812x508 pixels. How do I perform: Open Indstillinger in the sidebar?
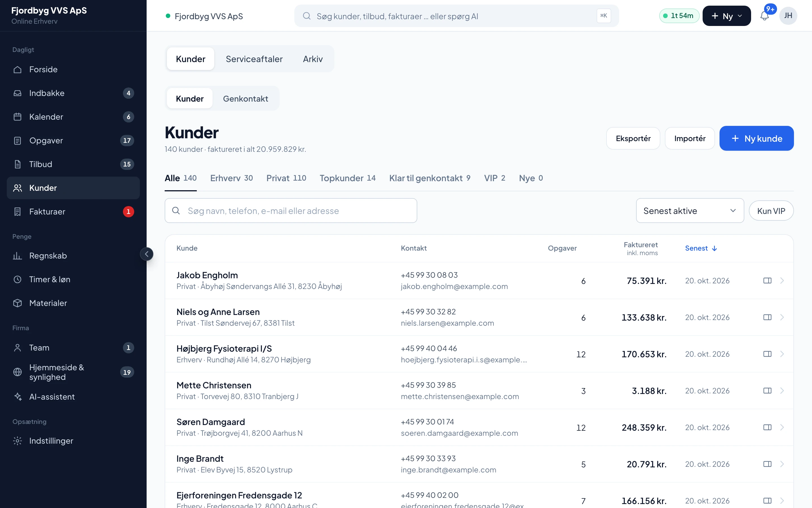click(x=73, y=441)
